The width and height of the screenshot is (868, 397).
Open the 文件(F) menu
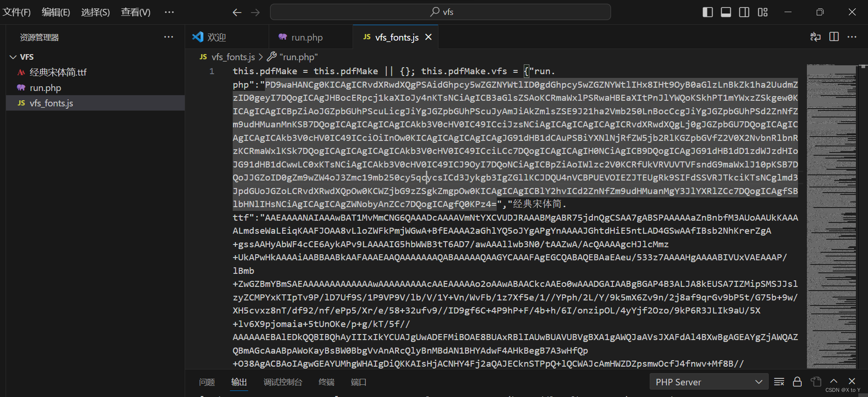17,12
